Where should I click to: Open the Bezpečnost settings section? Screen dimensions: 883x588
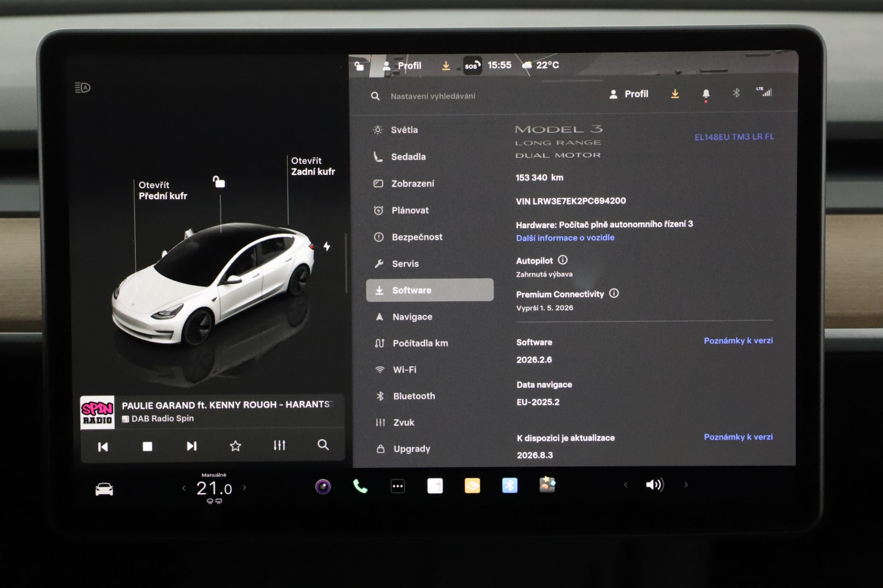click(x=417, y=237)
